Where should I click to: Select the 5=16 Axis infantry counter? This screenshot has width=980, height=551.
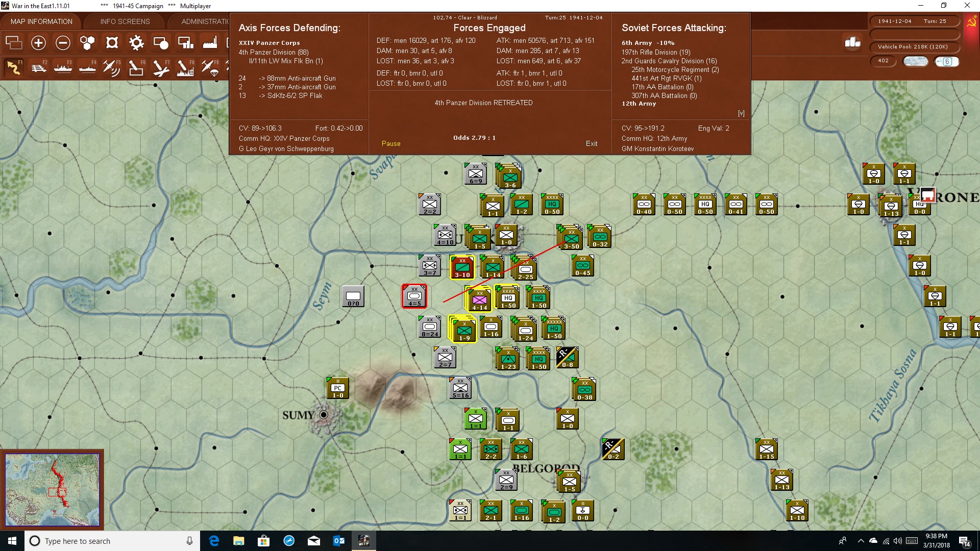point(460,388)
